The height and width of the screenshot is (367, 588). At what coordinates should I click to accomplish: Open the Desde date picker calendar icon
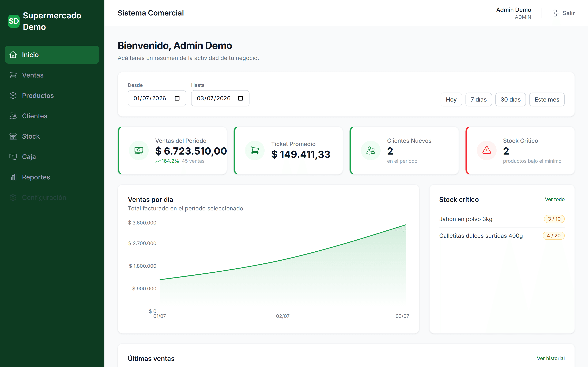pos(177,98)
